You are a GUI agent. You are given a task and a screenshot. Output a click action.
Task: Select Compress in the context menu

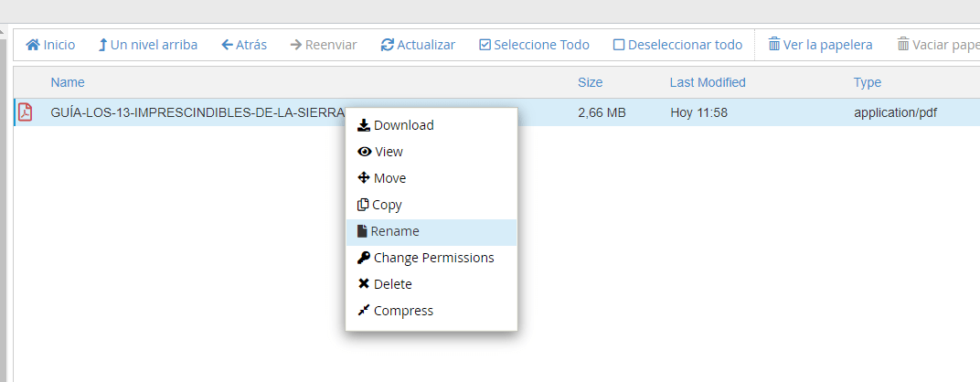coord(431,310)
